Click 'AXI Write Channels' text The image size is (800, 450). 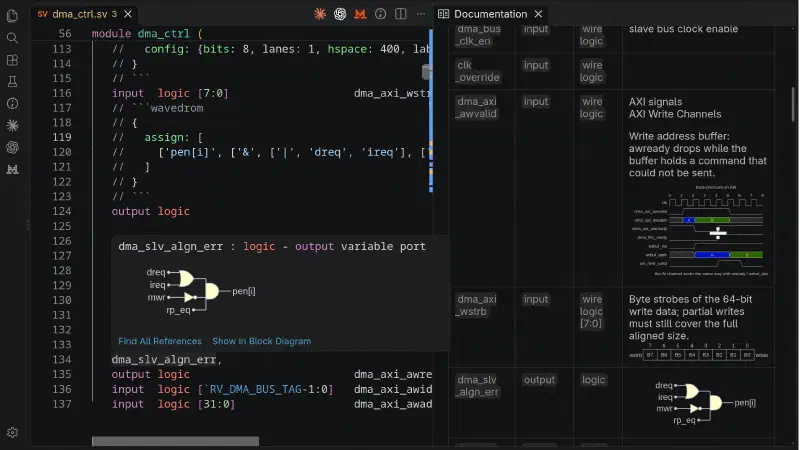(674, 114)
